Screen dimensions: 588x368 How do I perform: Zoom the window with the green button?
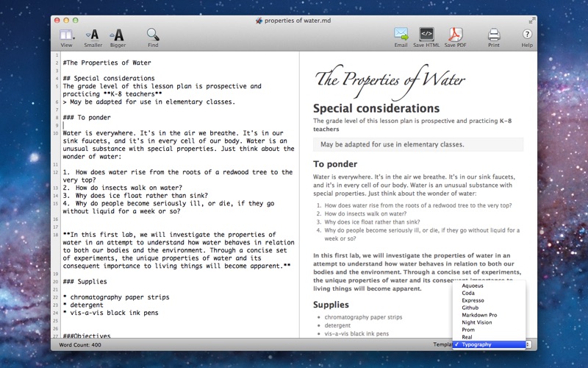pos(76,21)
